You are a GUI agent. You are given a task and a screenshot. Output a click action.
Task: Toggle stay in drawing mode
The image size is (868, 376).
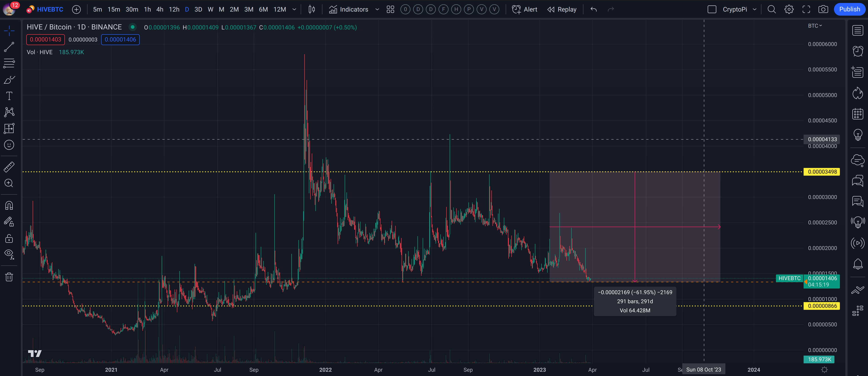pyautogui.click(x=9, y=221)
